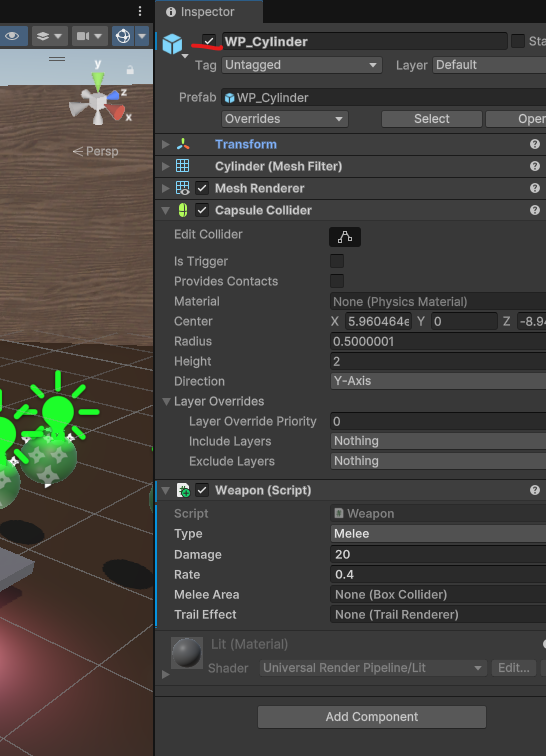Click the green Capsule Collider icon
546x756 pixels.
pyautogui.click(x=183, y=210)
